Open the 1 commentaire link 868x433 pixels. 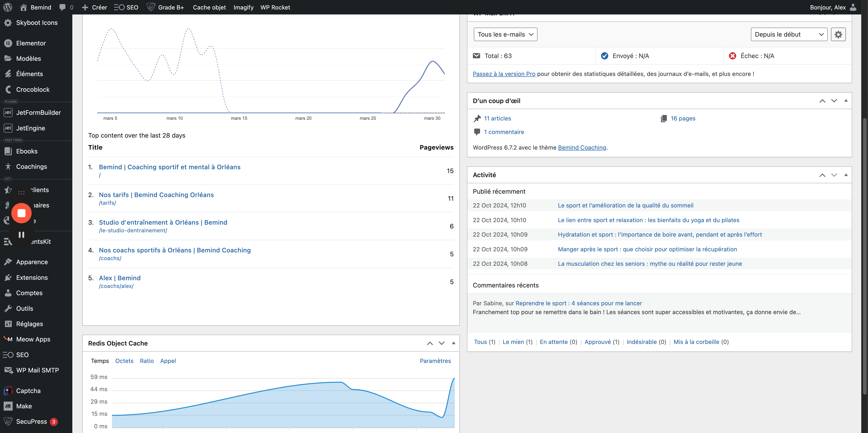504,132
